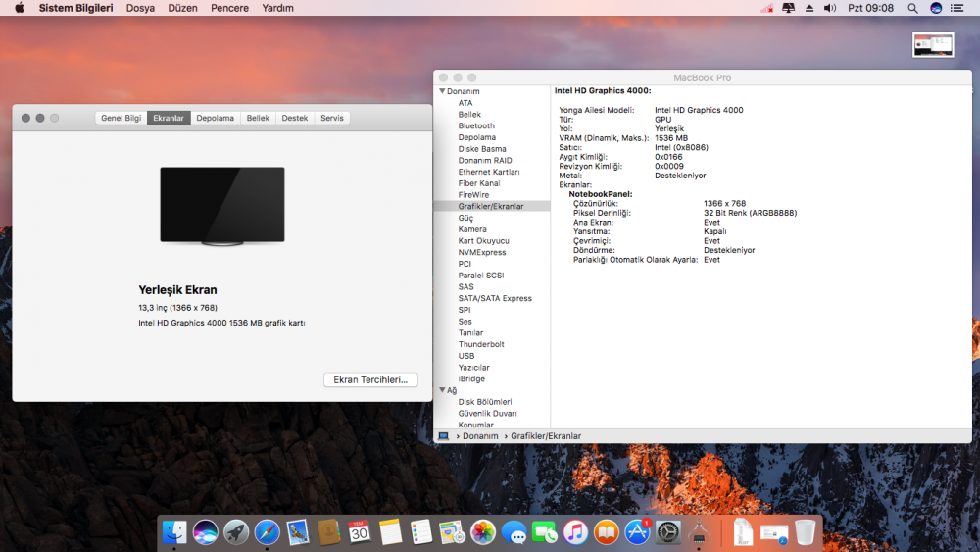Open Launchpad rocket icon in Dock
This screenshot has width=980, height=552.
(236, 532)
